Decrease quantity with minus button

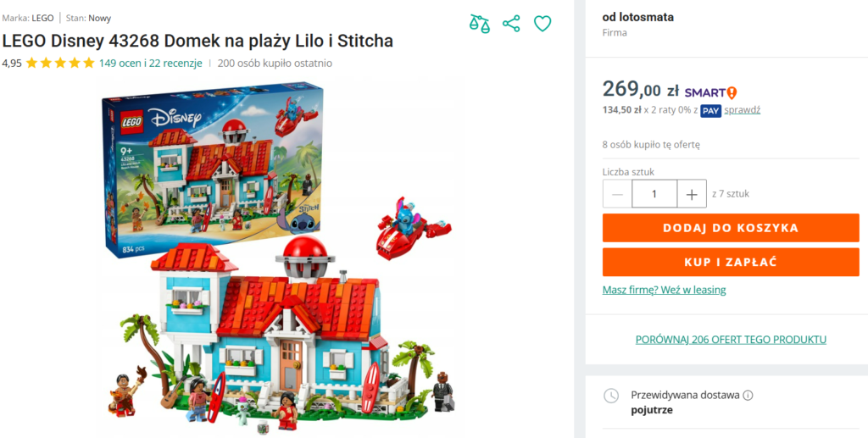coord(617,194)
